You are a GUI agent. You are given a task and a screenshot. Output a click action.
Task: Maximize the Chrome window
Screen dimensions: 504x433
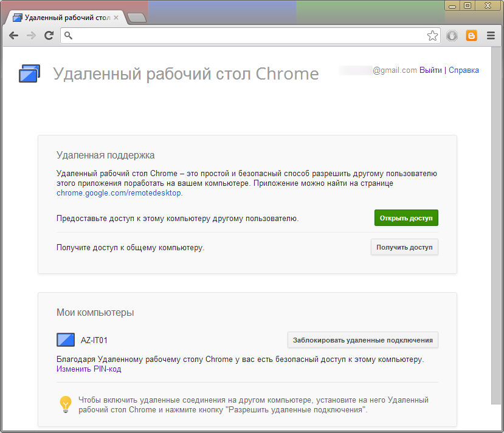[x=468, y=6]
